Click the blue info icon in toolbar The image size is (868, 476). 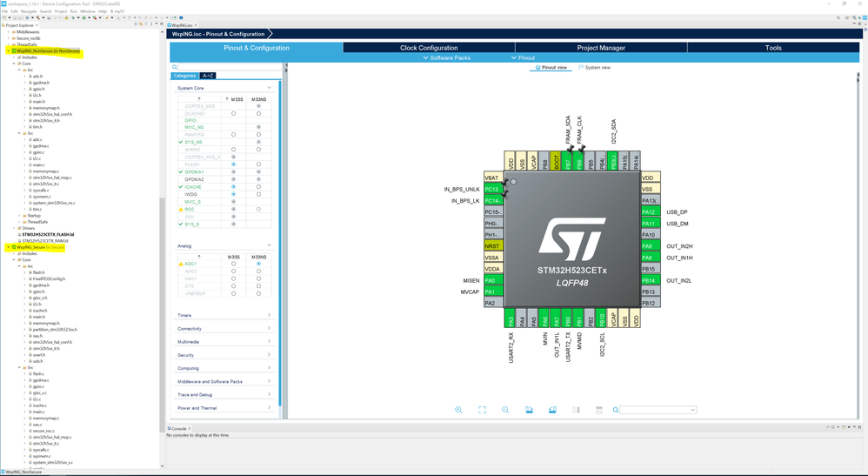(x=181, y=17)
